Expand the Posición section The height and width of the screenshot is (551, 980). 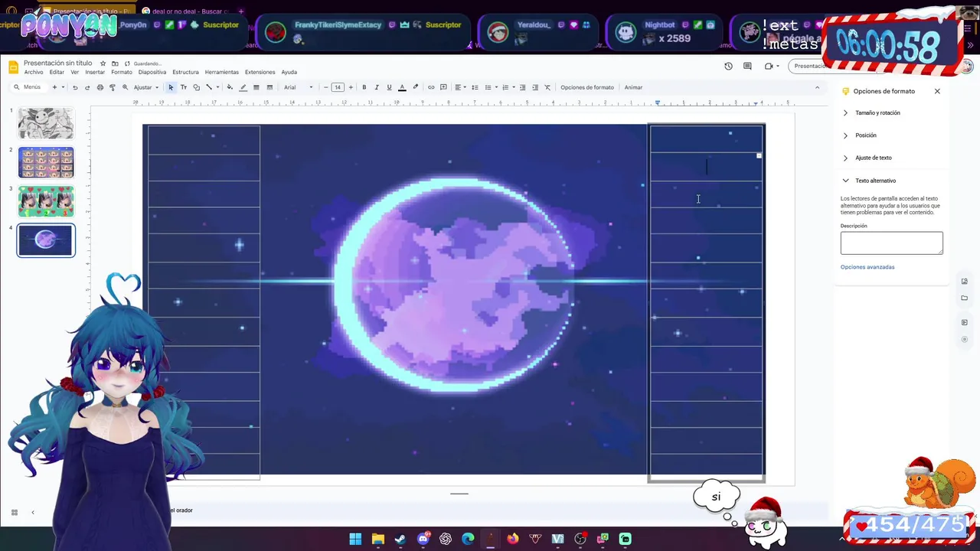866,135
